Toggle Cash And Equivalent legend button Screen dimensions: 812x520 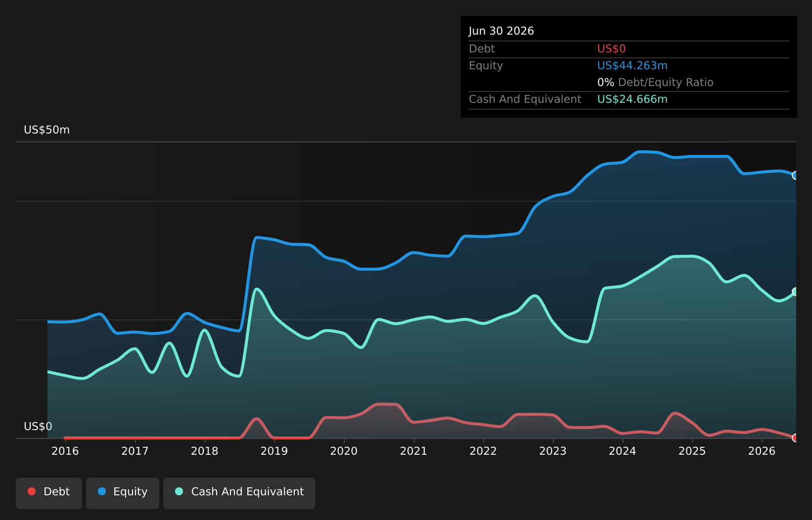coord(239,493)
